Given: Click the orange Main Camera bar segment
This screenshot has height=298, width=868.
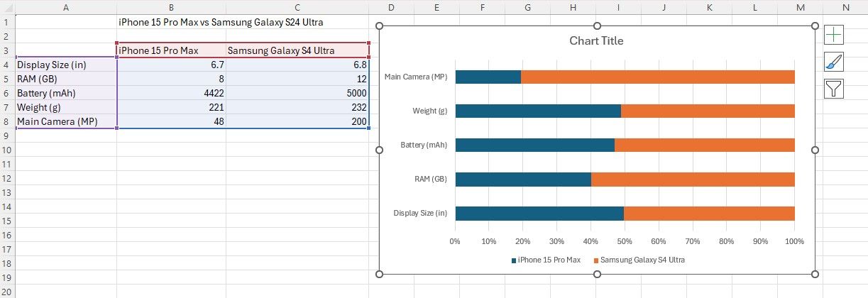Looking at the screenshot, I should point(657,77).
